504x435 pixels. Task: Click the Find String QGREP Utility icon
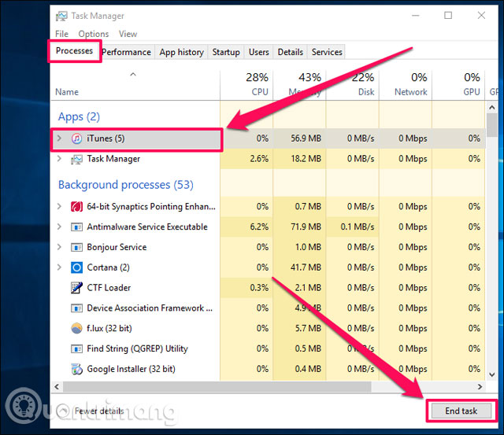pos(76,348)
